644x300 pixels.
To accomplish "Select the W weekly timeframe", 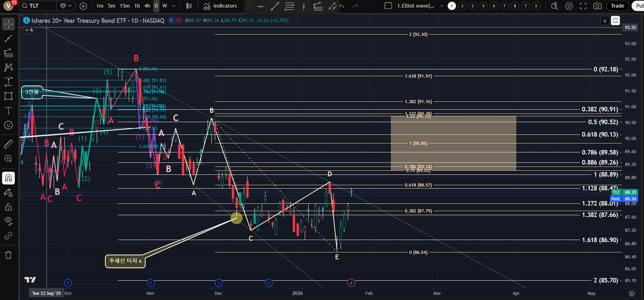I will point(165,6).
